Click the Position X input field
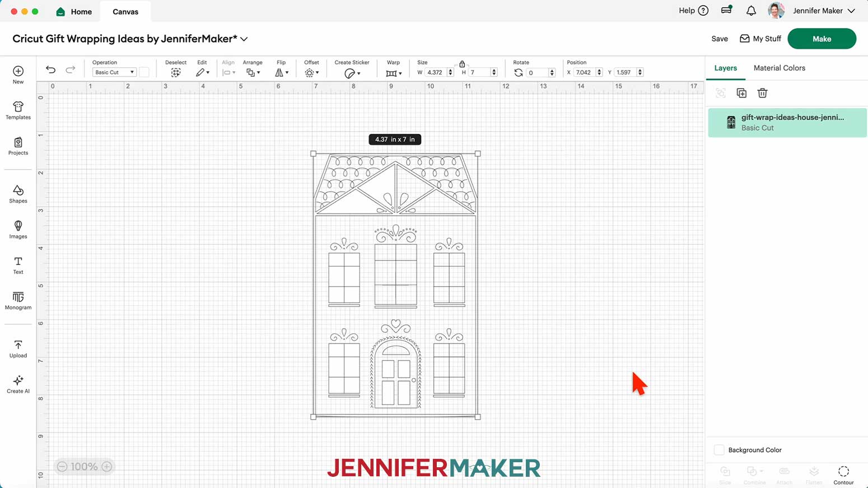868x488 pixels. coord(584,72)
